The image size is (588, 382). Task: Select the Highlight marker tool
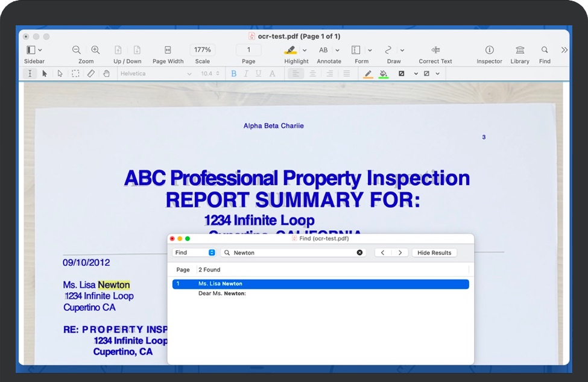(291, 50)
